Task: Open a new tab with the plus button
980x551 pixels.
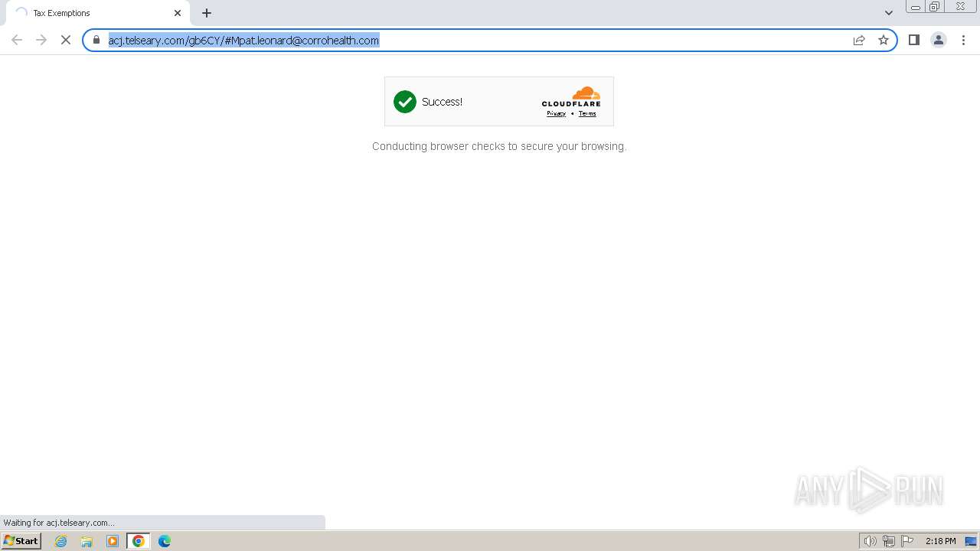Action: tap(207, 13)
